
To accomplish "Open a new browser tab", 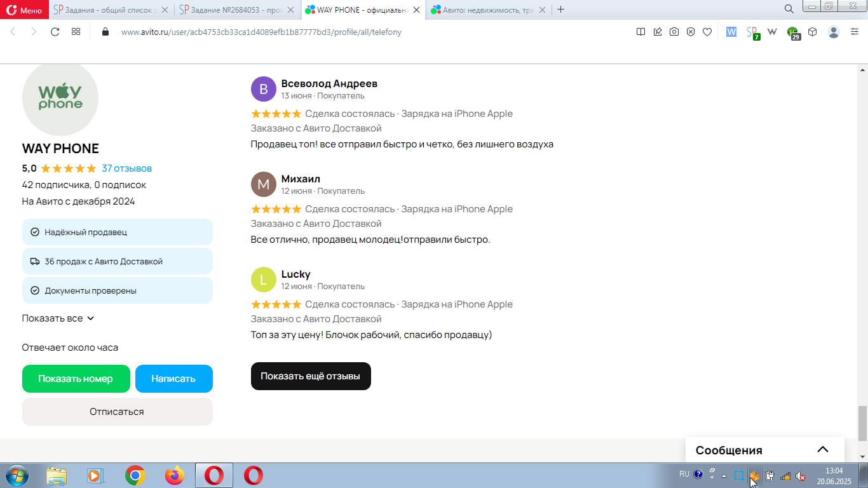I will point(560,10).
